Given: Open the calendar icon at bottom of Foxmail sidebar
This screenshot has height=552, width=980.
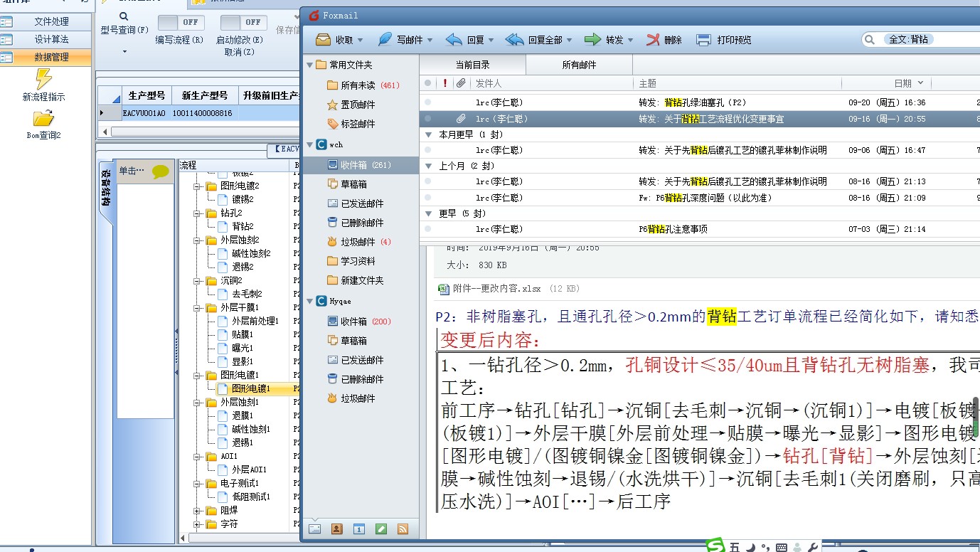Looking at the screenshot, I should [x=359, y=529].
